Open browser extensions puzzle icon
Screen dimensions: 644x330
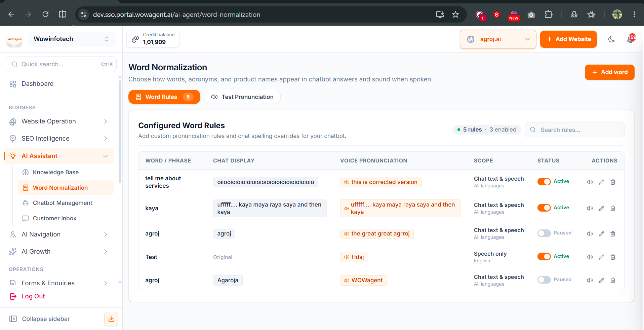click(549, 14)
